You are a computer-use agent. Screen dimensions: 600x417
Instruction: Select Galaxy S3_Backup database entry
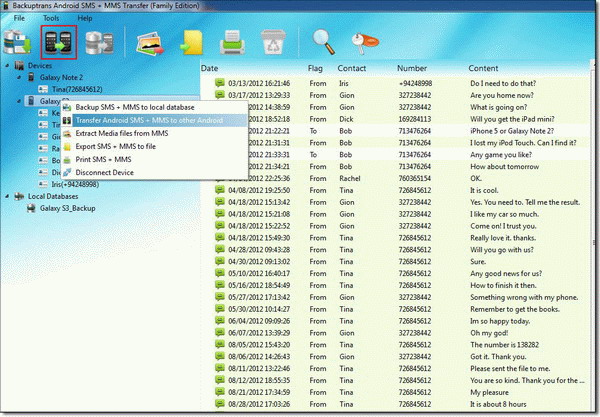(67, 208)
